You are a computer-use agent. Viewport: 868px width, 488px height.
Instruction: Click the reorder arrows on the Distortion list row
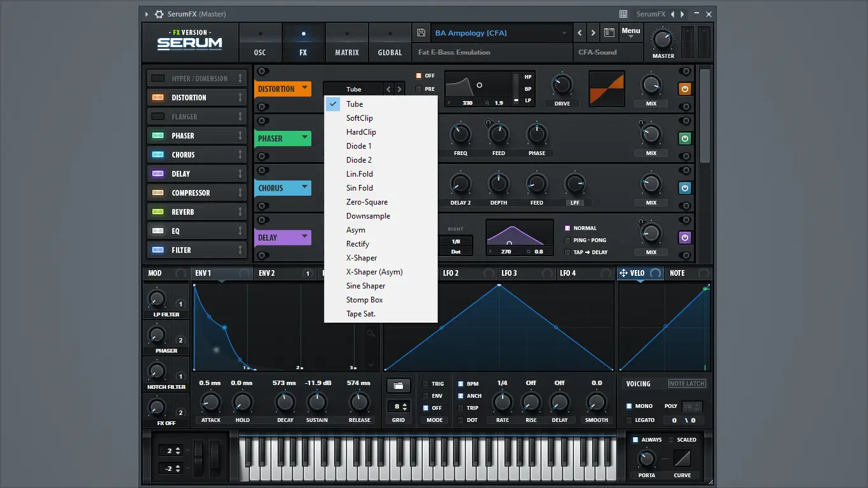point(240,98)
